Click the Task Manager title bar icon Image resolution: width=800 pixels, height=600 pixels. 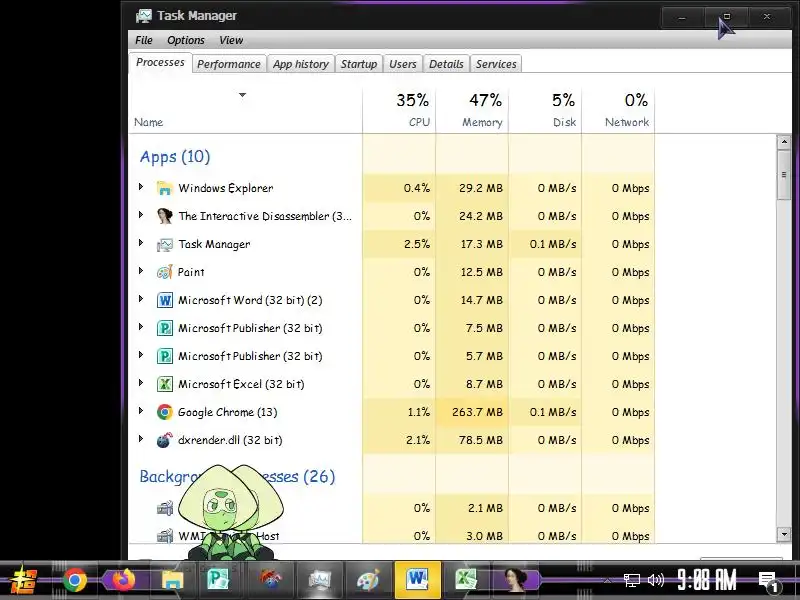pos(144,16)
